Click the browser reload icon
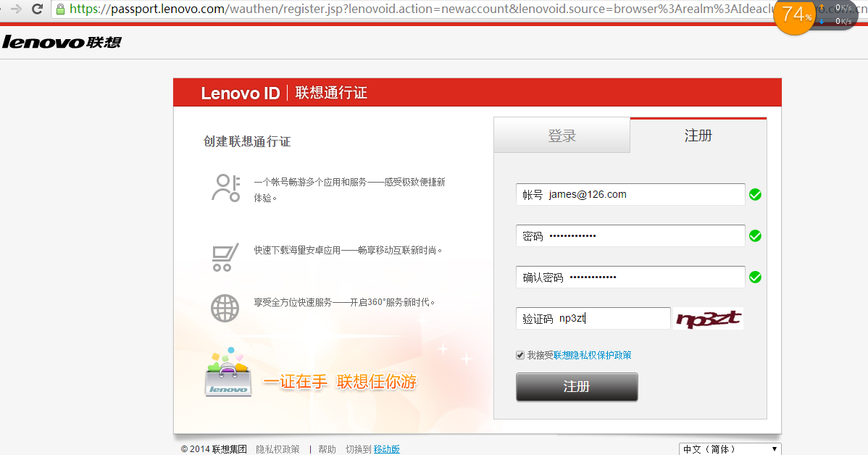Image resolution: width=868 pixels, height=455 pixels. [37, 9]
